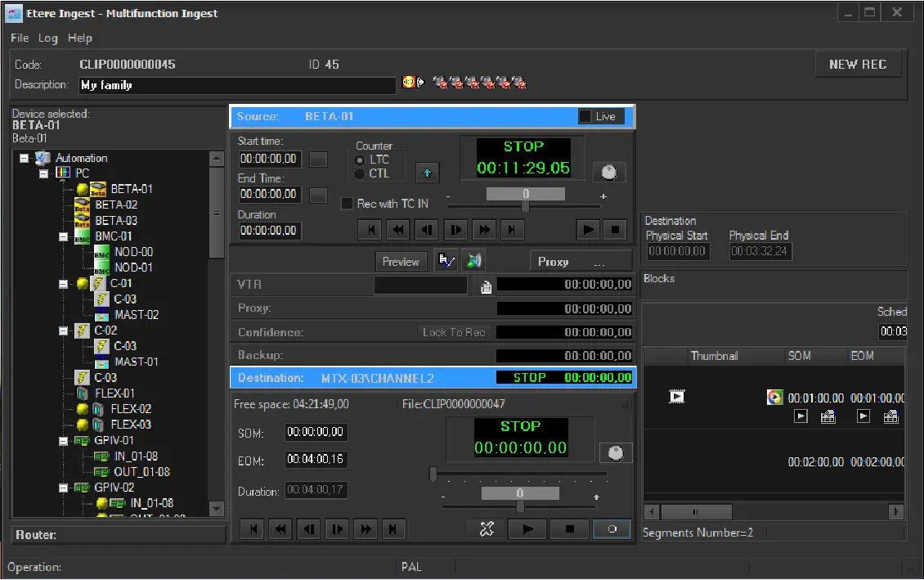Click the audio icon next to Preview
The width and height of the screenshot is (924, 580).
(x=473, y=261)
